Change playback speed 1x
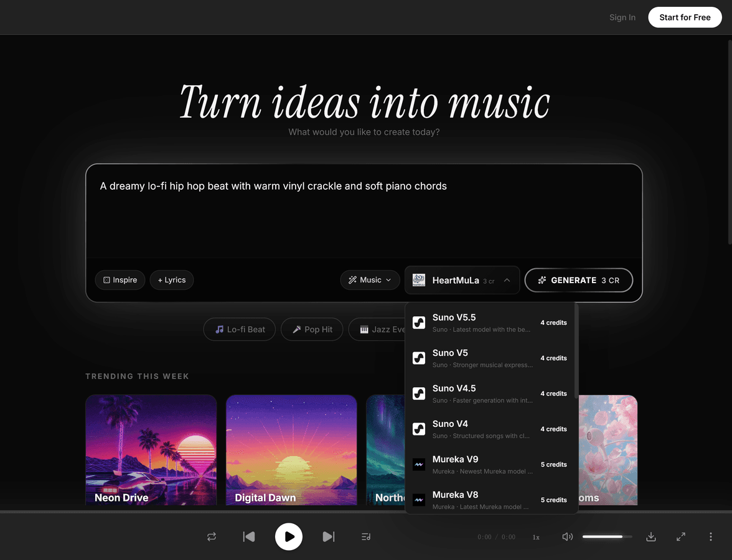732x560 pixels. click(x=536, y=537)
